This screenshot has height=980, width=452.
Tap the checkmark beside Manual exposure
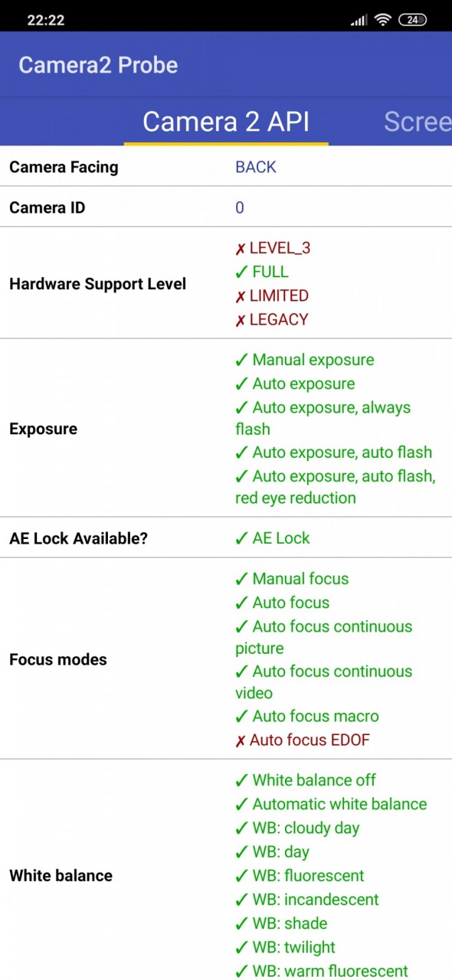(x=241, y=360)
